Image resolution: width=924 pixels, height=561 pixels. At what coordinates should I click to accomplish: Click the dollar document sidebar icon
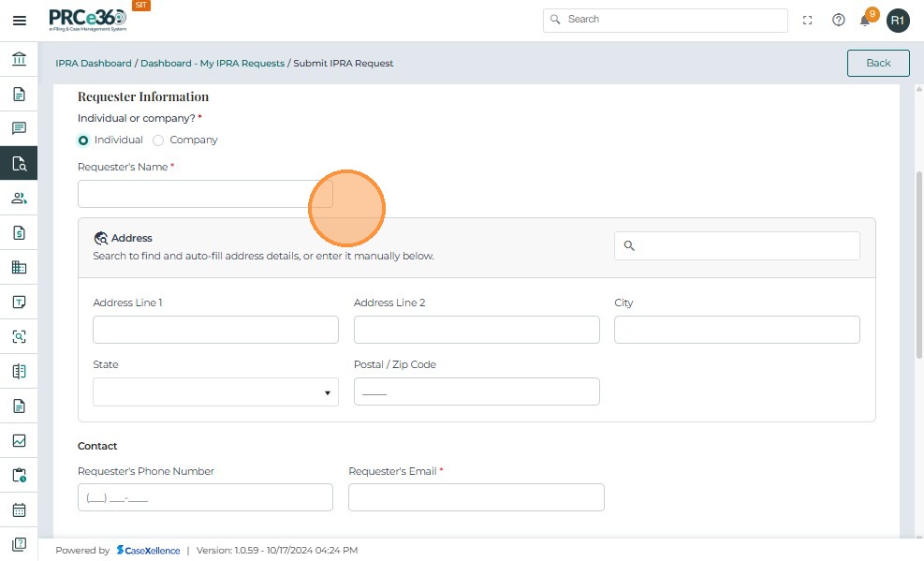click(19, 232)
